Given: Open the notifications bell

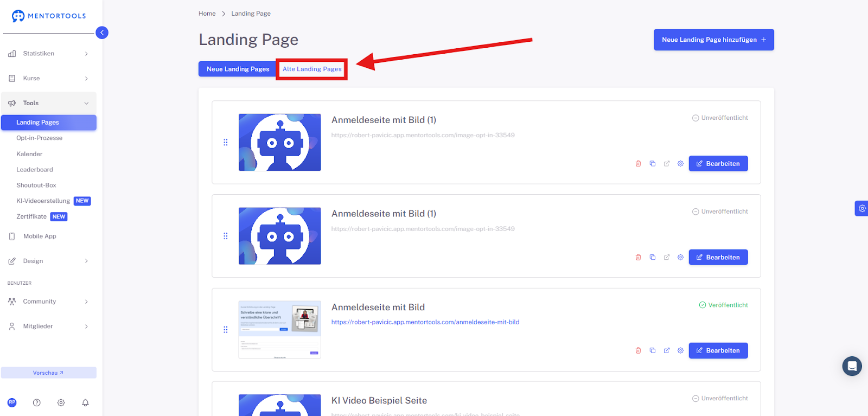Looking at the screenshot, I should click(85, 402).
